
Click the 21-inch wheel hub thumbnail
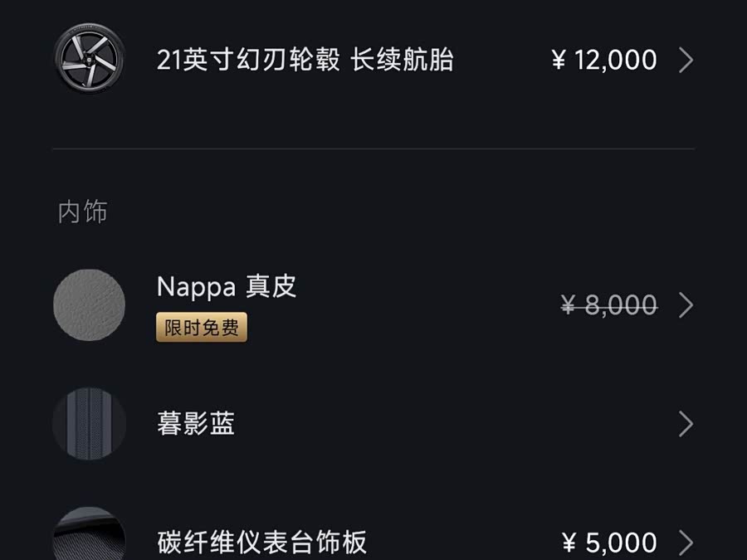tap(89, 60)
